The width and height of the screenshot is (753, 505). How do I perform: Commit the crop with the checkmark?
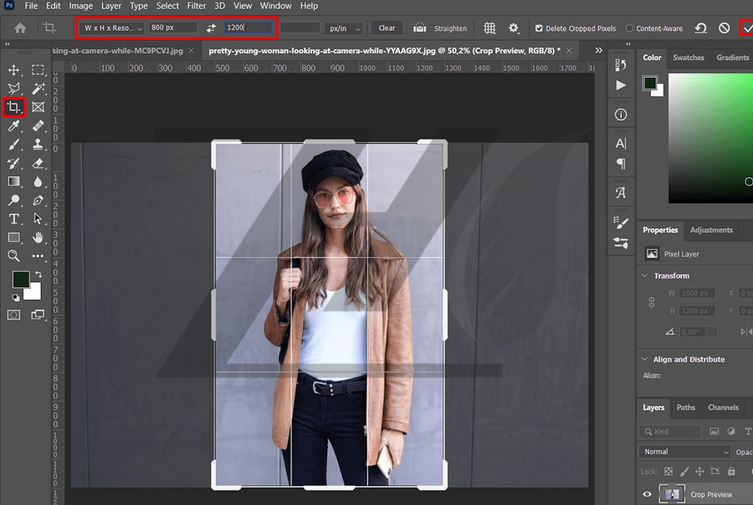746,28
